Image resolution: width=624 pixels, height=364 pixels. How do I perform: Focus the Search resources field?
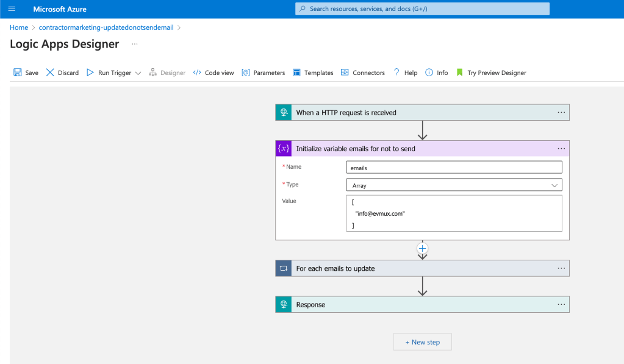click(x=422, y=9)
